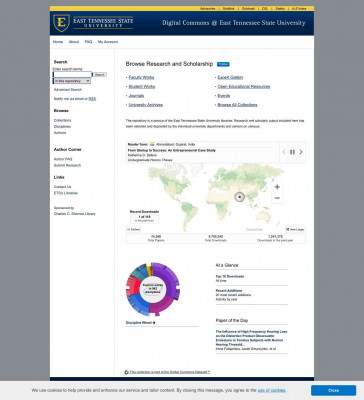Open the Home nav item

tap(58, 42)
